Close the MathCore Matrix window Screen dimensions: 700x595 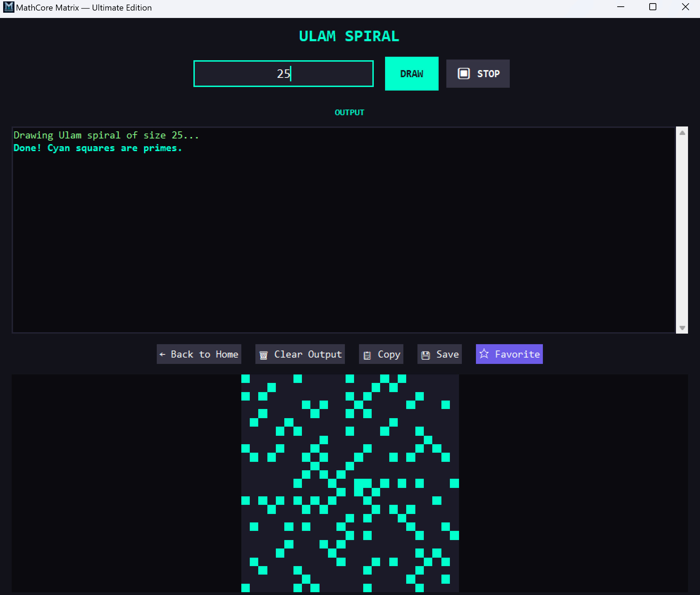[685, 7]
